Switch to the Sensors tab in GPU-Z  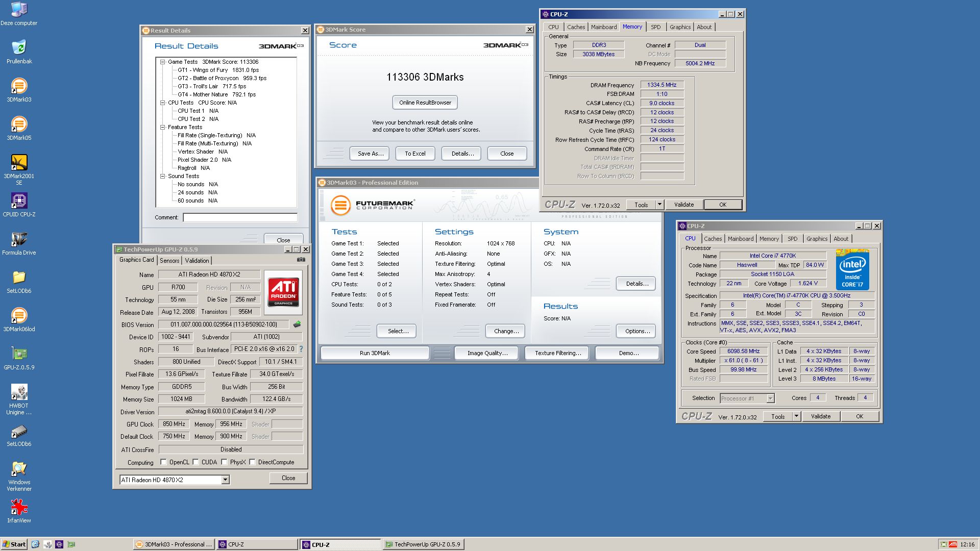pos(169,260)
